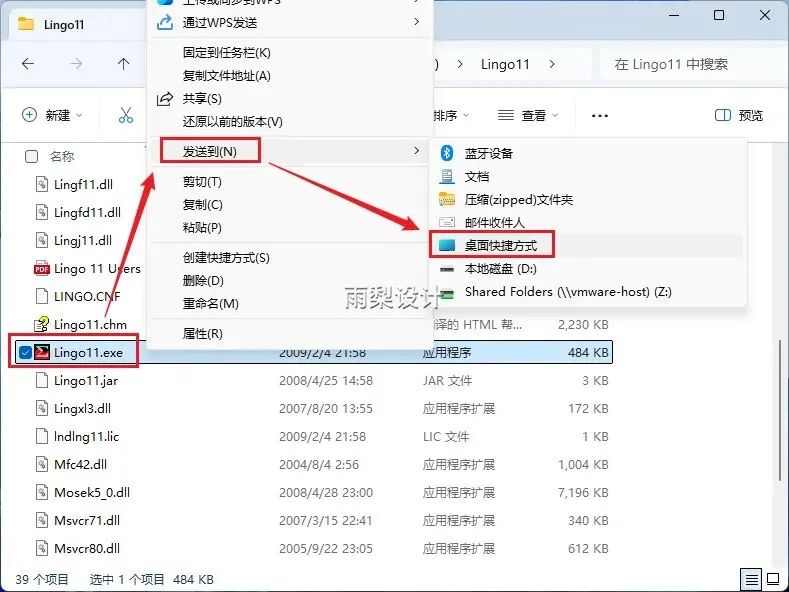Select 还原以前的版本(V) menu entry
Image resolution: width=789 pixels, height=592 pixels.
pos(232,121)
